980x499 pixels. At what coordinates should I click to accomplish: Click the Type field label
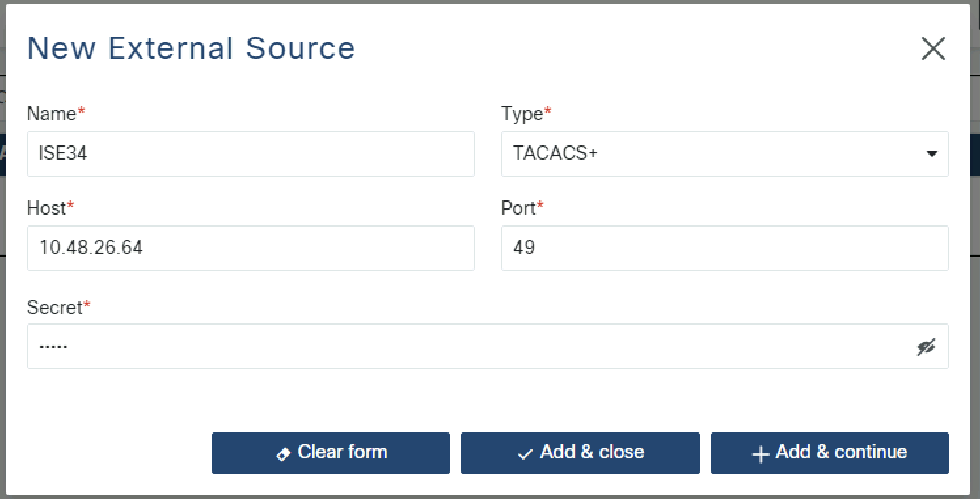pos(523,114)
